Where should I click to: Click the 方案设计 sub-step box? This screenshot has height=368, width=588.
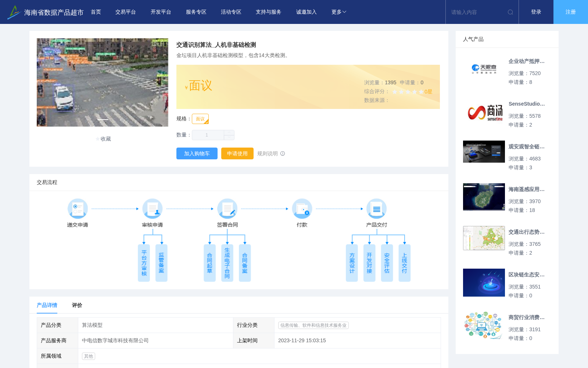point(352,263)
